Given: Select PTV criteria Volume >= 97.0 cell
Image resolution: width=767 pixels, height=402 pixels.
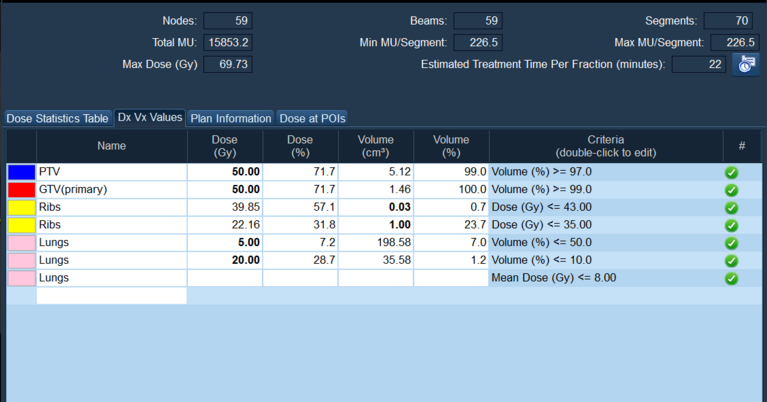Looking at the screenshot, I should (x=605, y=172).
